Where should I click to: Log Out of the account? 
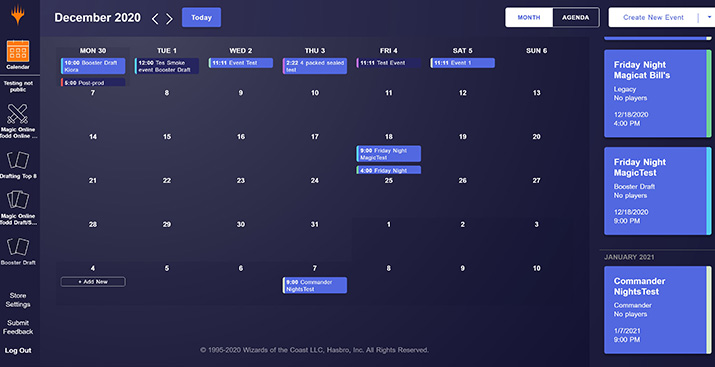(x=18, y=351)
